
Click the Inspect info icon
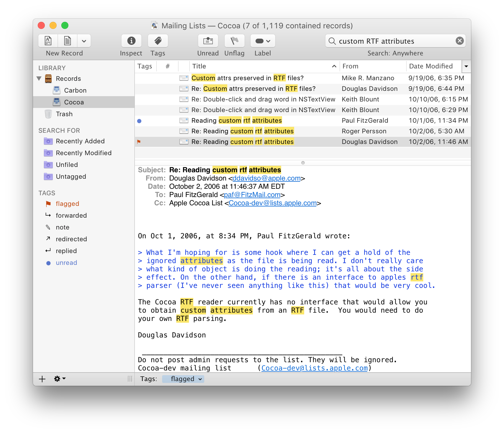[131, 41]
